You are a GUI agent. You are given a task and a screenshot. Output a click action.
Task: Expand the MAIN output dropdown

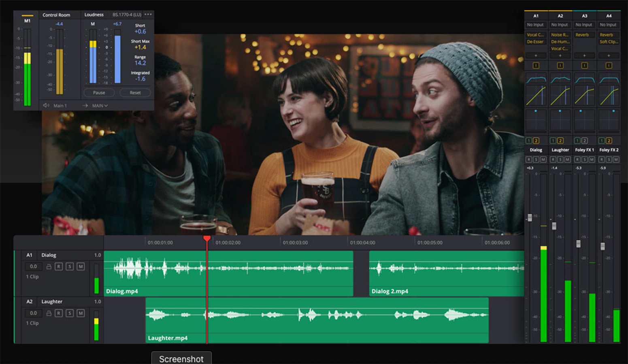pyautogui.click(x=100, y=106)
